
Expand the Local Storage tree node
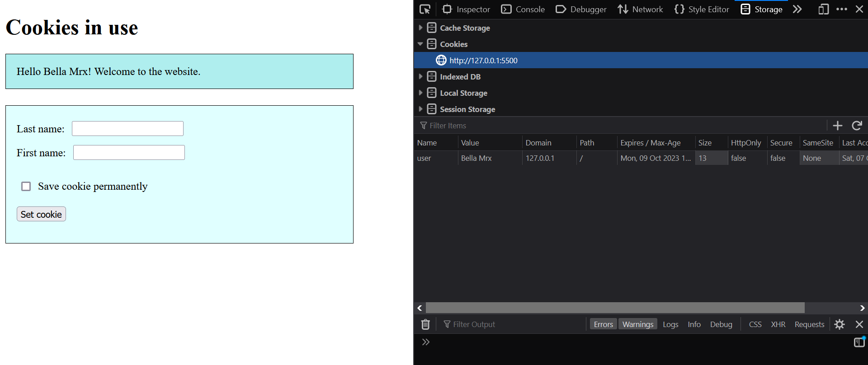[x=420, y=93]
